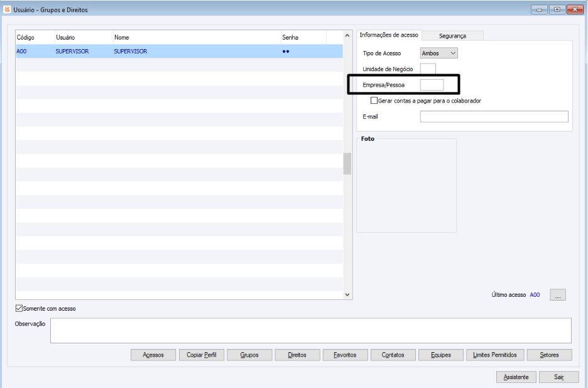Click the Copiar Perfil button
Screen dimensions: 588x388
click(x=202, y=355)
